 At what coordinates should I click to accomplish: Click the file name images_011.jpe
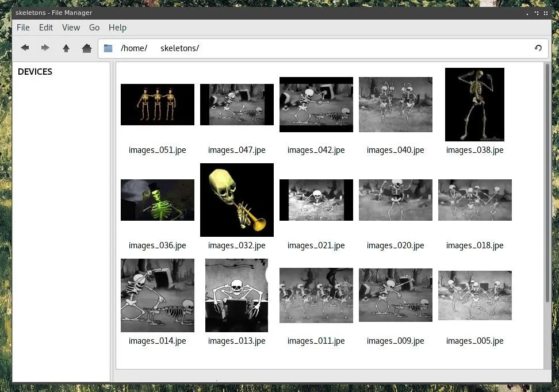[x=316, y=341]
